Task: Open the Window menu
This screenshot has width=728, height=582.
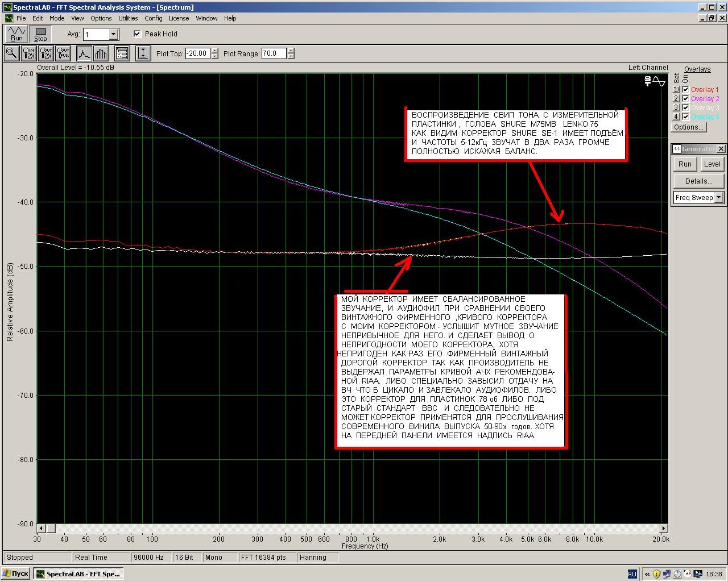Action: tap(207, 18)
